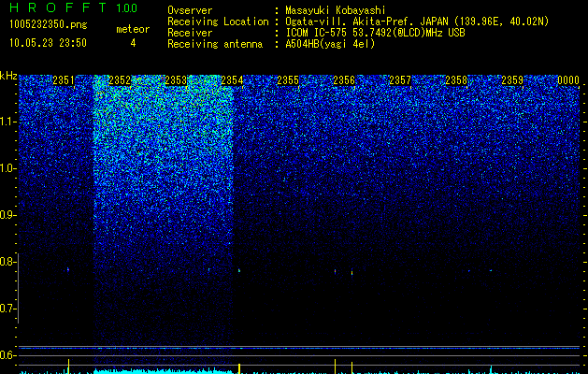588x374 pixels.
Task: Click the 0.9 kHz axis label
Action: coord(7,215)
